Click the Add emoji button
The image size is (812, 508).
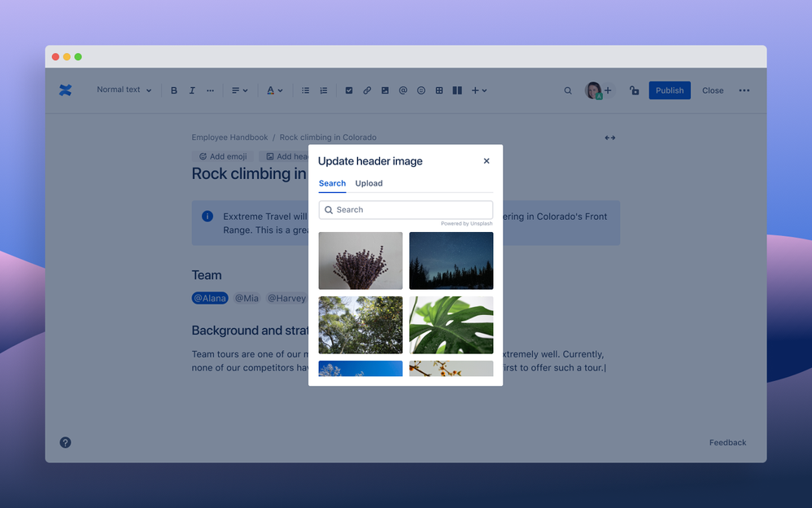[x=223, y=156]
